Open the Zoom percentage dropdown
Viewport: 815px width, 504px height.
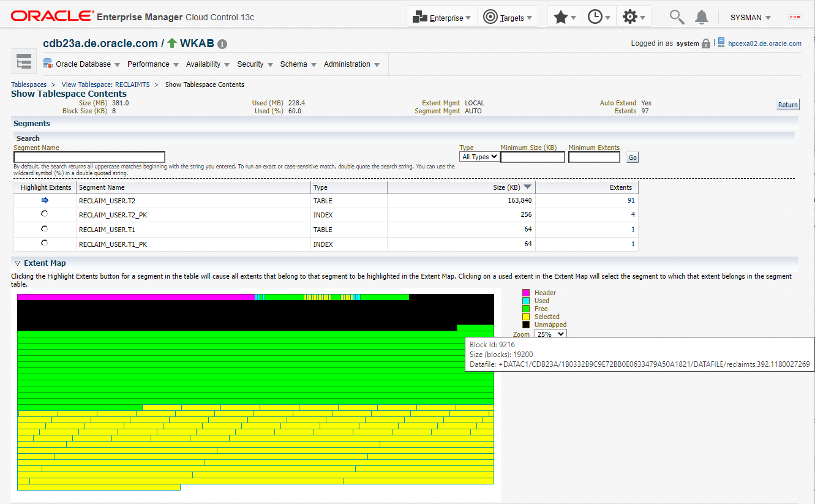(550, 334)
